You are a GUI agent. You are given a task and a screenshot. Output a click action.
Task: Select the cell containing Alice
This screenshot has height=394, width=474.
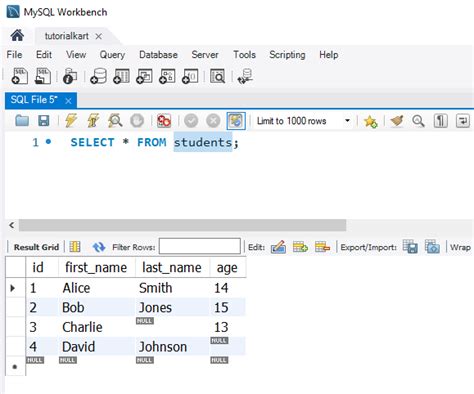point(97,288)
